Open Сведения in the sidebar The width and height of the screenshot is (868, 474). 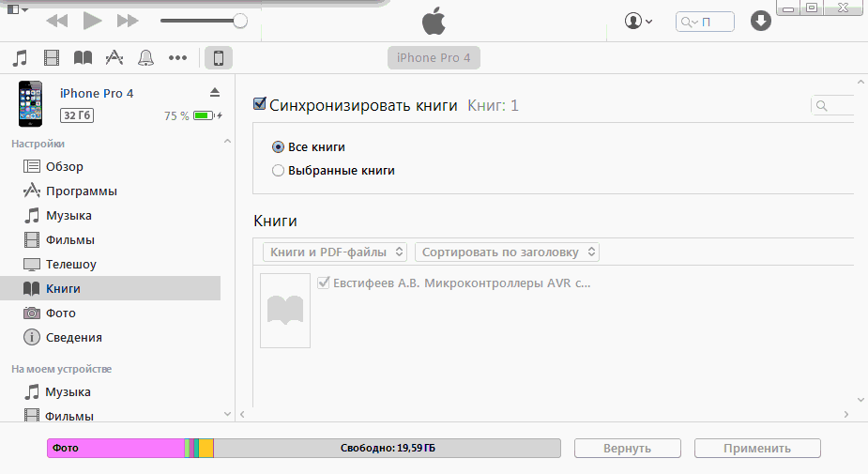click(x=111, y=337)
